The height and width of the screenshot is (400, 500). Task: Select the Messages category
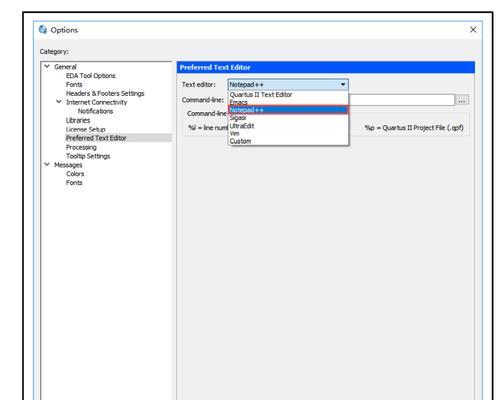pyautogui.click(x=68, y=165)
